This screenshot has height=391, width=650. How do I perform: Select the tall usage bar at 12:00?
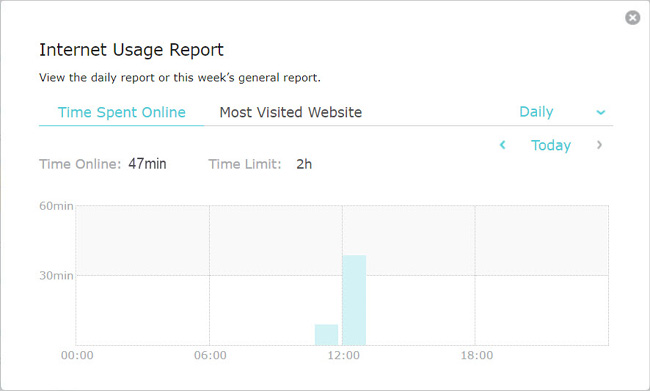(354, 300)
